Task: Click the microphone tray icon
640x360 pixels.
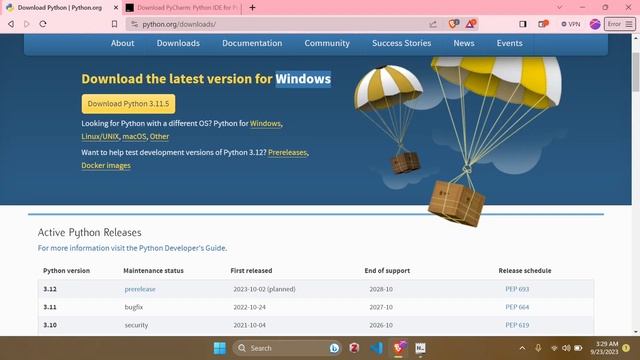Action: (x=538, y=348)
